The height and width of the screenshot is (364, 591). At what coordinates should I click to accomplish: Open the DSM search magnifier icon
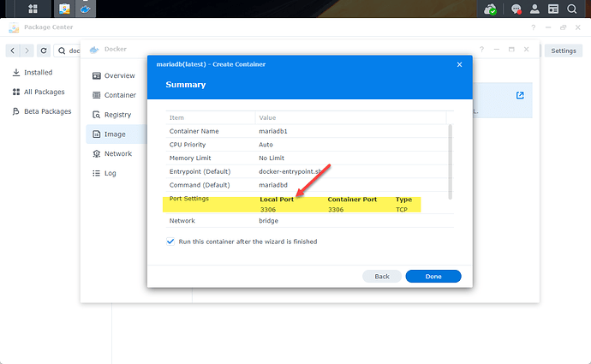click(572, 9)
